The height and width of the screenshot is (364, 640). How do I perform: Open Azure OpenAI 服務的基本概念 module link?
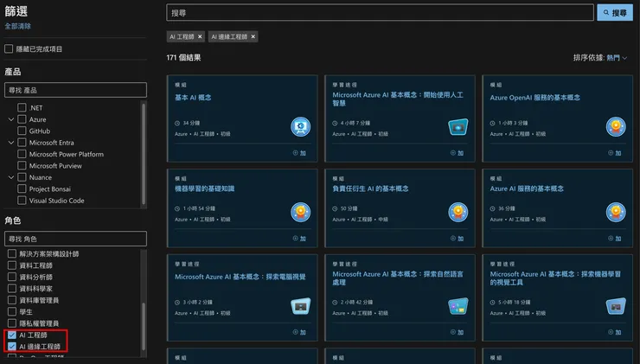coord(534,98)
